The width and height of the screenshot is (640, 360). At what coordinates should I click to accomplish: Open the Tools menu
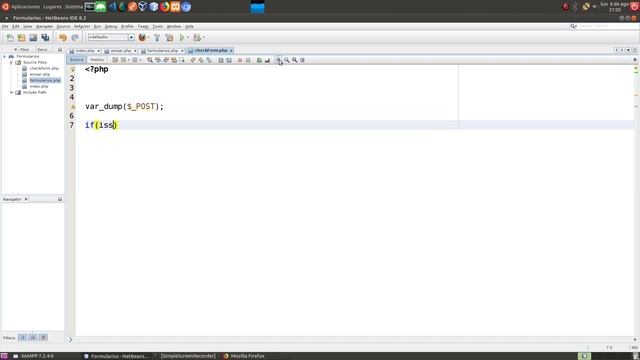158,26
